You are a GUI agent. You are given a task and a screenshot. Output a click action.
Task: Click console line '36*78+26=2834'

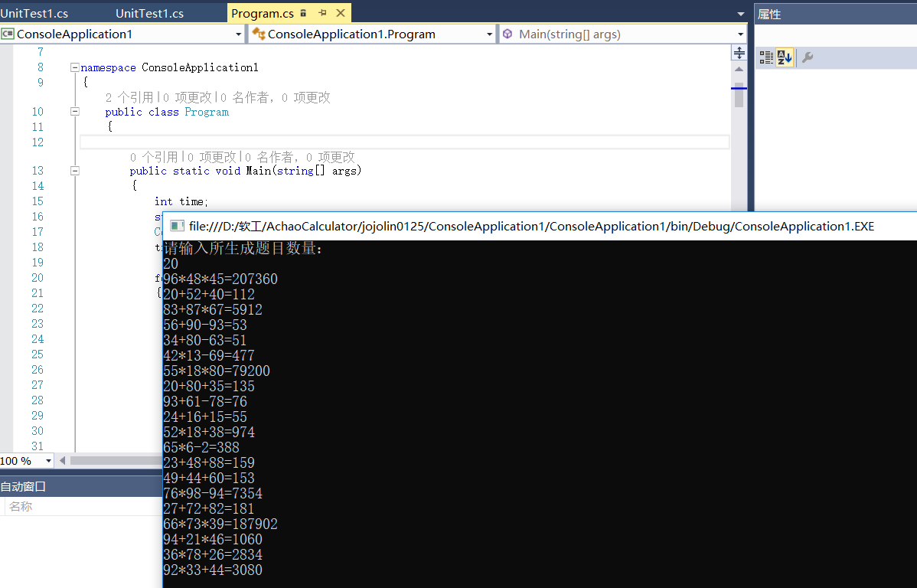tap(213, 554)
